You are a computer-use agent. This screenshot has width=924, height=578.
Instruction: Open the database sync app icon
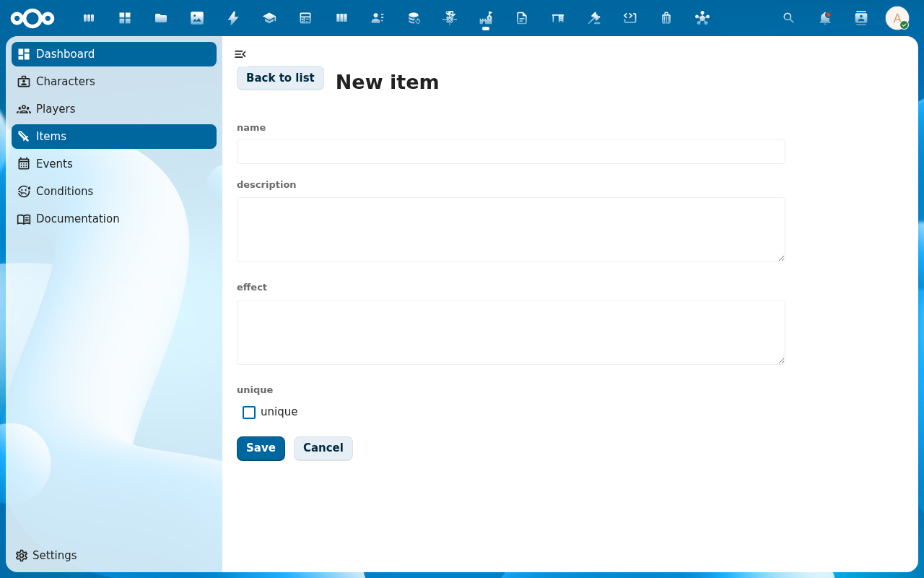pyautogui.click(x=414, y=18)
